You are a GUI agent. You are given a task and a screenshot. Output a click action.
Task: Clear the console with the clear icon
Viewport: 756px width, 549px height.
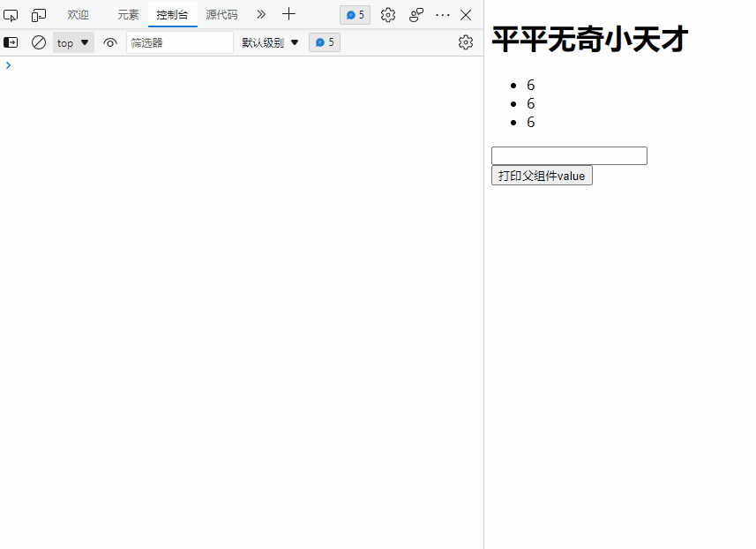click(x=38, y=41)
